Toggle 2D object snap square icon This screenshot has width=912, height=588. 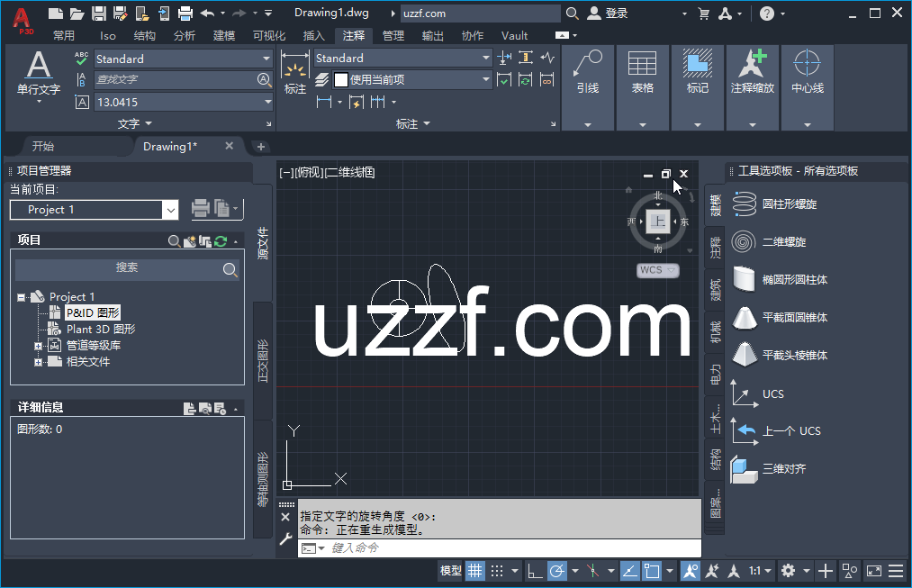652,571
